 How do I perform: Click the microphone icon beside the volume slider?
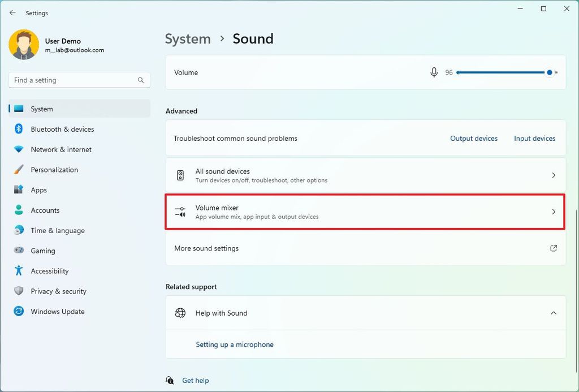point(434,72)
